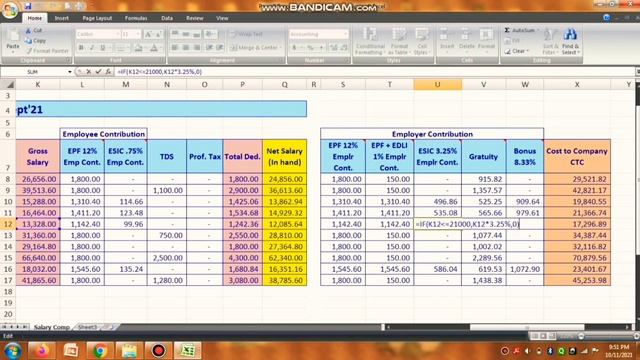Open the font name dropdown

[118, 34]
